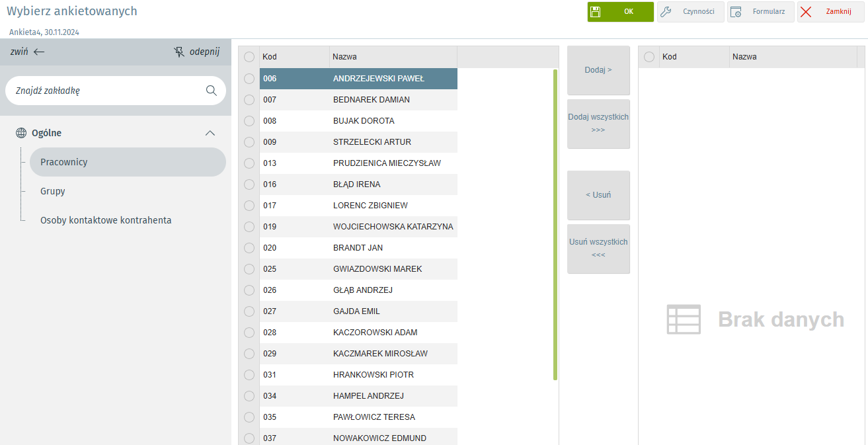
Task: Click the search magnifier icon
Action: [212, 91]
